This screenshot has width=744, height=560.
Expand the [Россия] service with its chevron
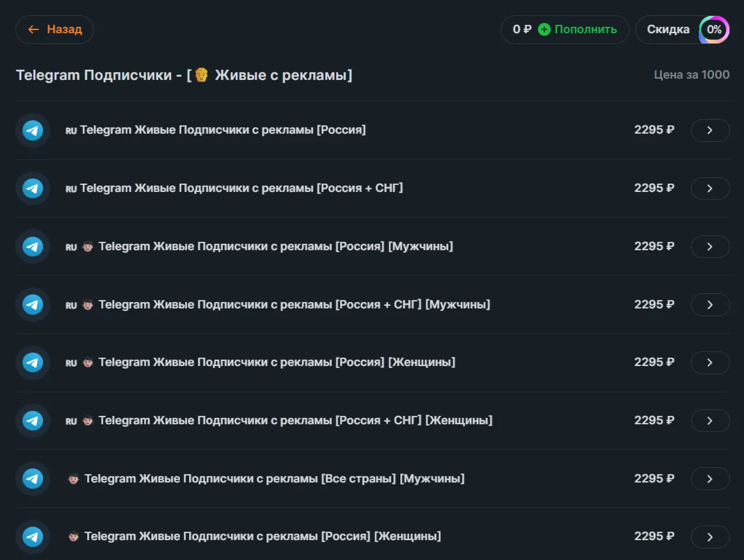coord(710,130)
